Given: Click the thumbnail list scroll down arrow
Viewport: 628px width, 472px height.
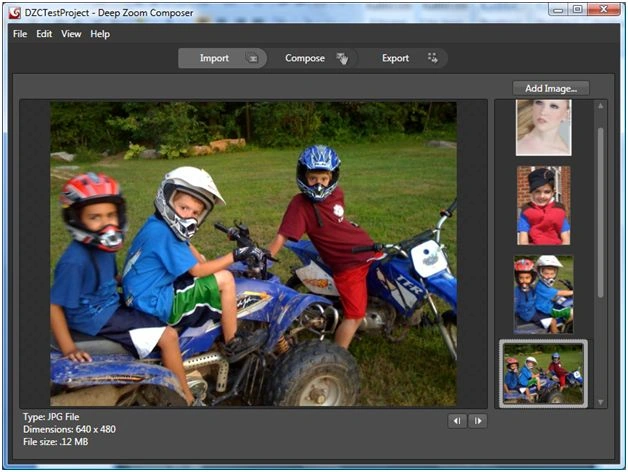Looking at the screenshot, I should [600, 402].
